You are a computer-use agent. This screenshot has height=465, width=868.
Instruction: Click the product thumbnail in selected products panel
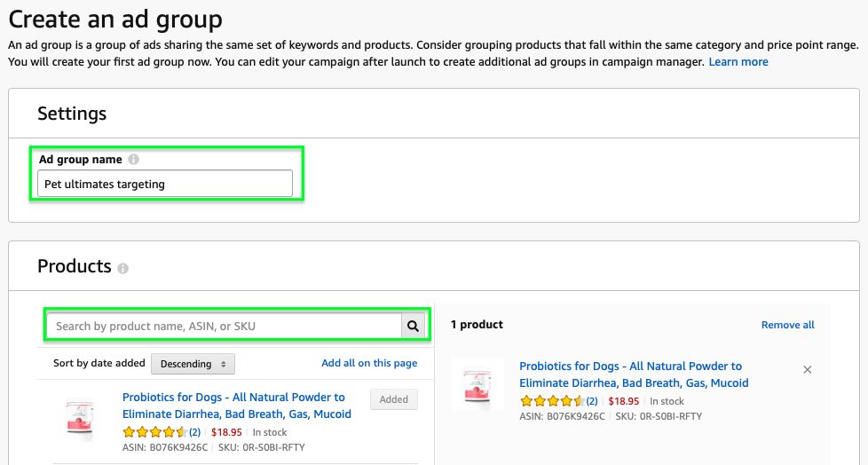pos(477,384)
